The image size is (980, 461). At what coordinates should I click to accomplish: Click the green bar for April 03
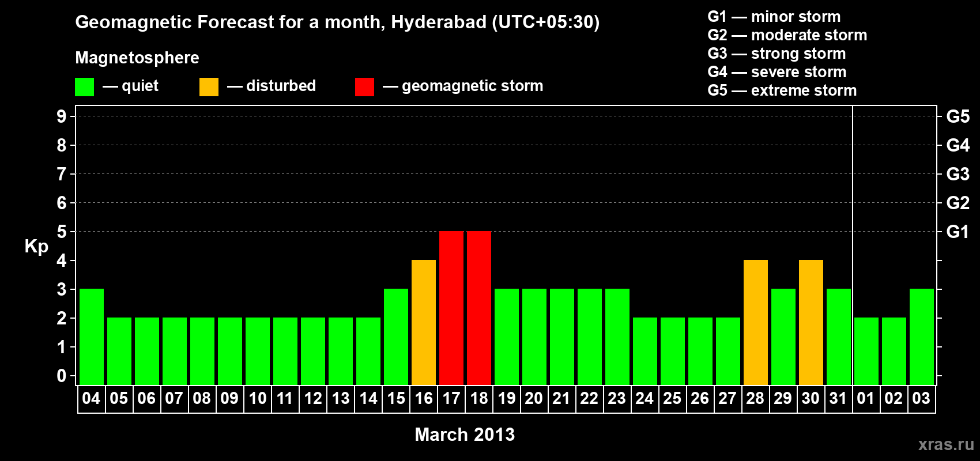pos(922,337)
